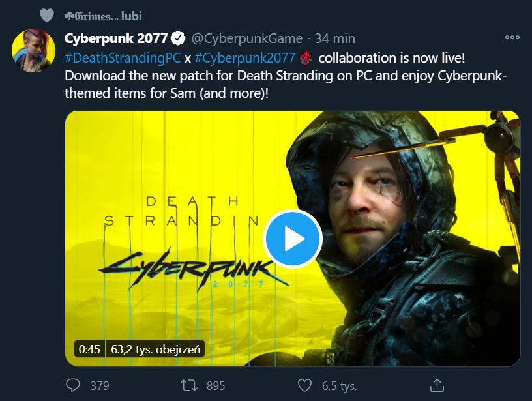Like the tweet using the heart below the video
Image resolution: width=532 pixels, height=401 pixels.
[x=304, y=385]
